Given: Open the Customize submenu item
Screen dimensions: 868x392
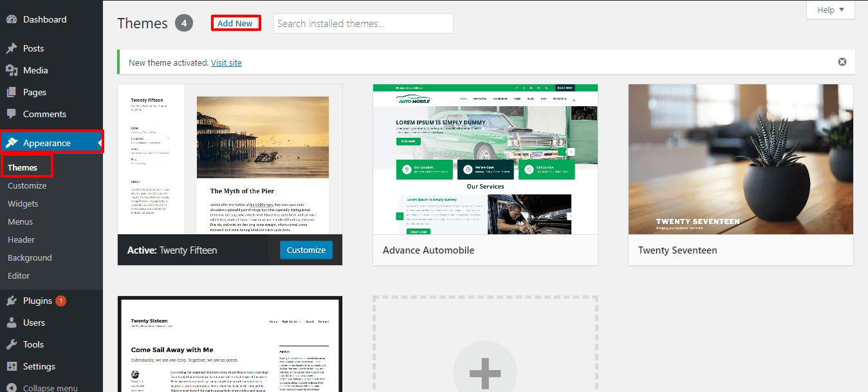Looking at the screenshot, I should coord(27,185).
